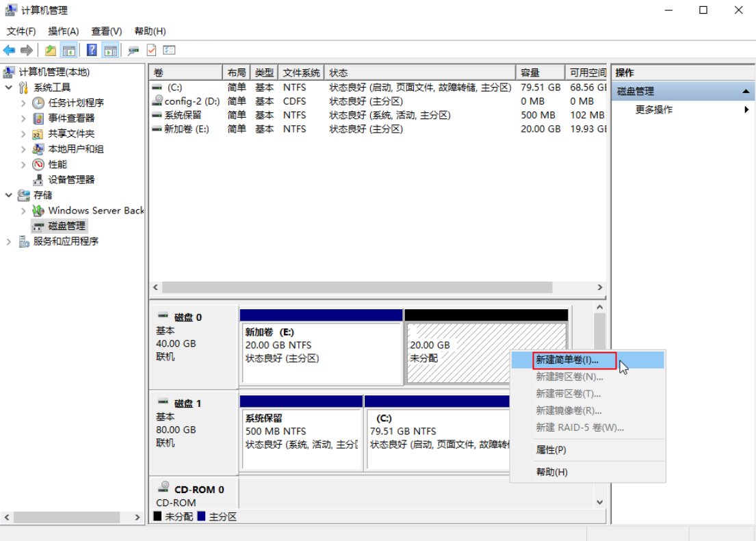Click the CD-ROM 0 disc icon
756x541 pixels.
click(x=164, y=487)
